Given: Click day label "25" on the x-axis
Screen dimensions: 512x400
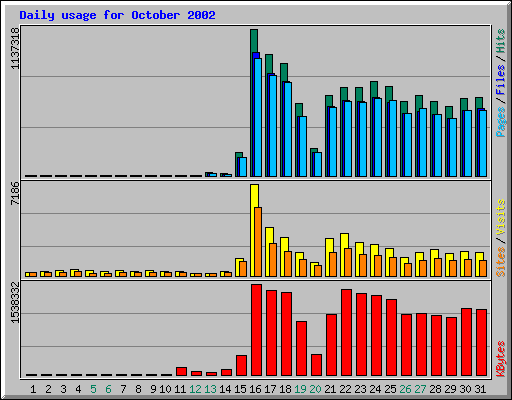Looking at the screenshot, I should pyautogui.click(x=390, y=389).
